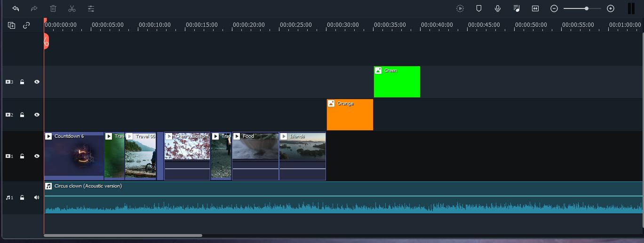This screenshot has height=243, width=644.
Task: Click the add new track icon
Action: click(12, 25)
